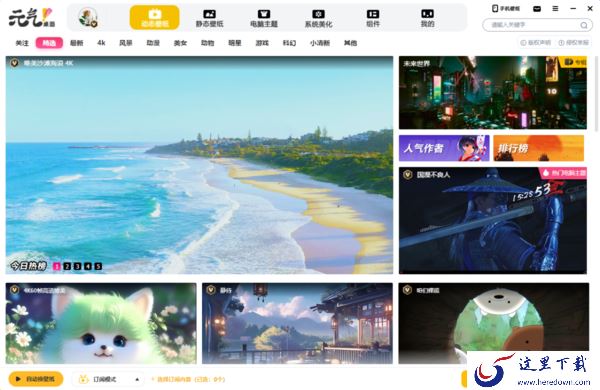Switch to the 科幻 sci-fi tab
This screenshot has height=390, width=600.
(x=289, y=43)
